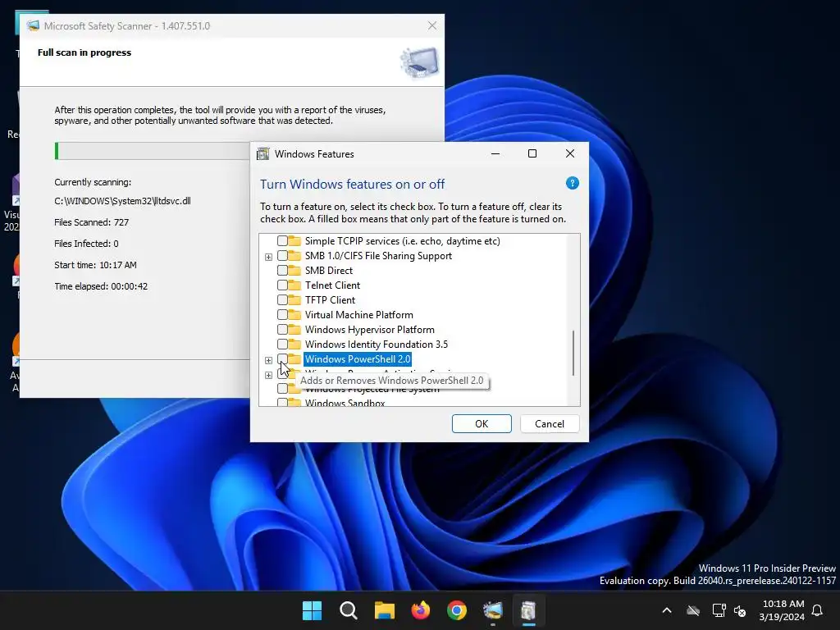Expand SMB 1.0/CIFS File Sharing Support node
840x630 pixels.
pyautogui.click(x=268, y=257)
